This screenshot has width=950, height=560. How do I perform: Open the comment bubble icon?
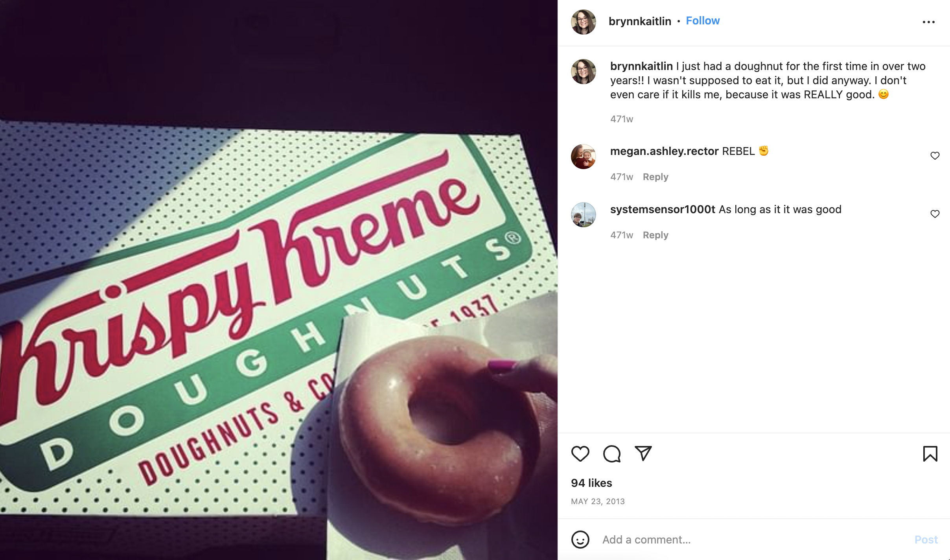pos(612,454)
